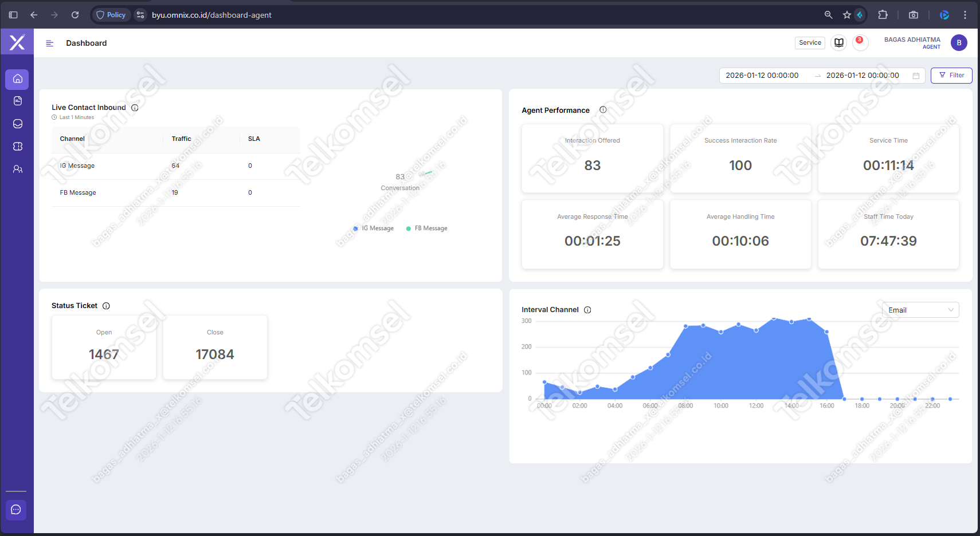
Task: Click the Close tickets card 17084
Action: coord(215,347)
